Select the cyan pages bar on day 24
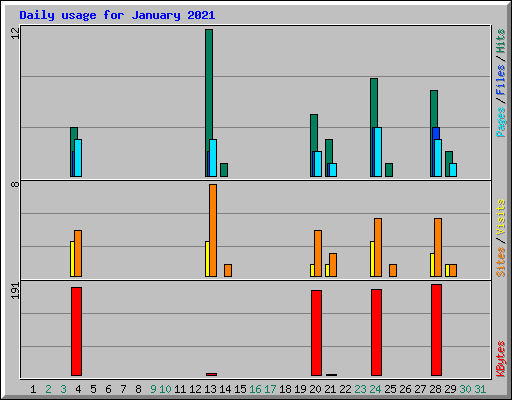The height and width of the screenshot is (400, 512). [x=378, y=152]
